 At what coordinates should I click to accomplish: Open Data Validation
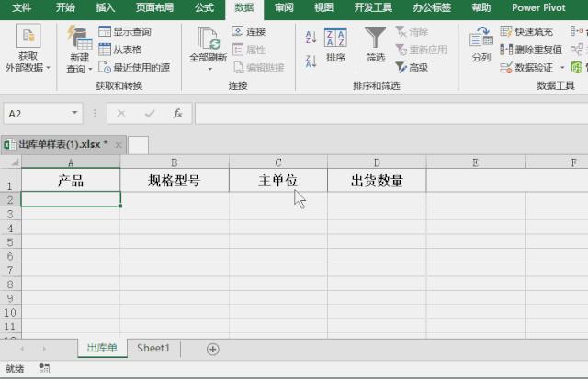pyautogui.click(x=526, y=67)
